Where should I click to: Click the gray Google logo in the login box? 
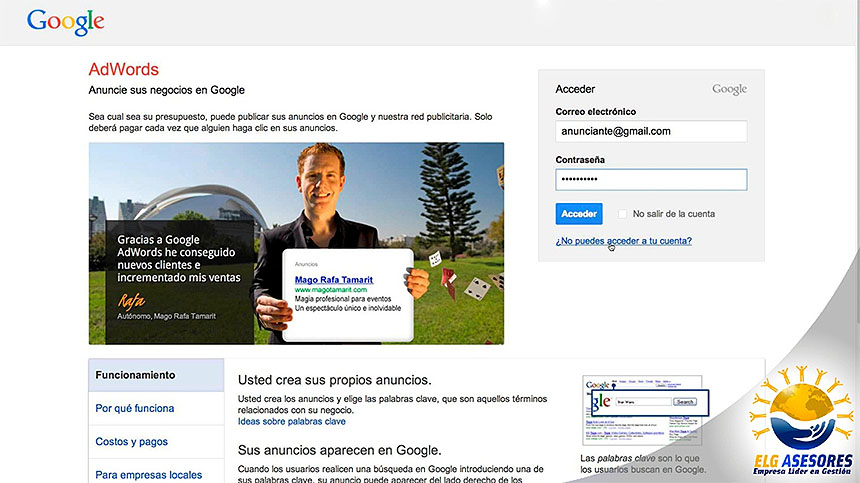point(729,89)
